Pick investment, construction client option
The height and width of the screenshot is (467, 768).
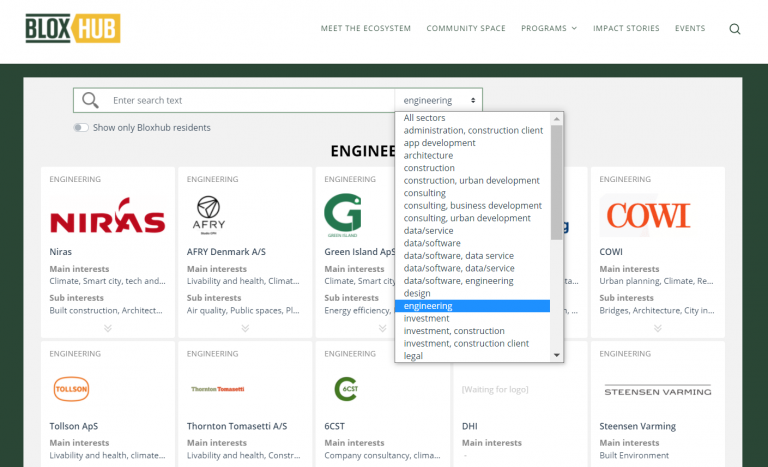coord(472,344)
